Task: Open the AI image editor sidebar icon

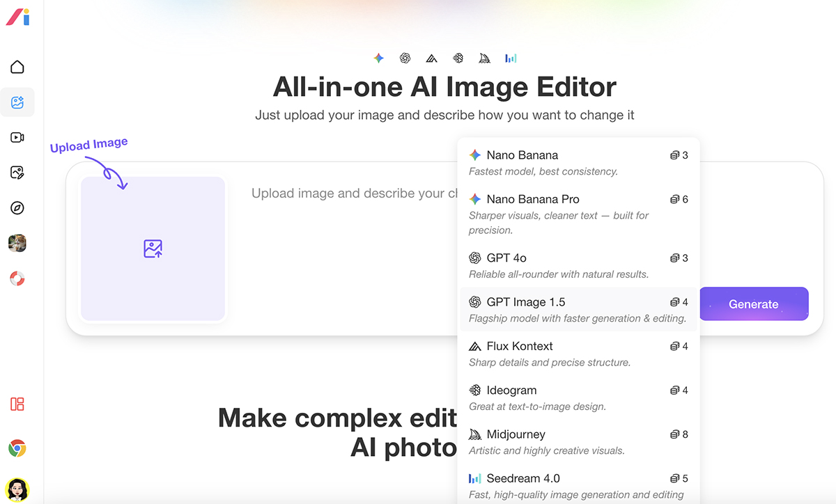Action: pos(17,102)
